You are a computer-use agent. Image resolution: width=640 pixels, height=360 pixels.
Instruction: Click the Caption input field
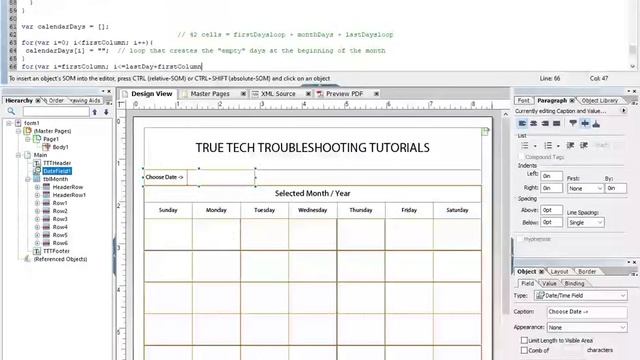pyautogui.click(x=587, y=312)
